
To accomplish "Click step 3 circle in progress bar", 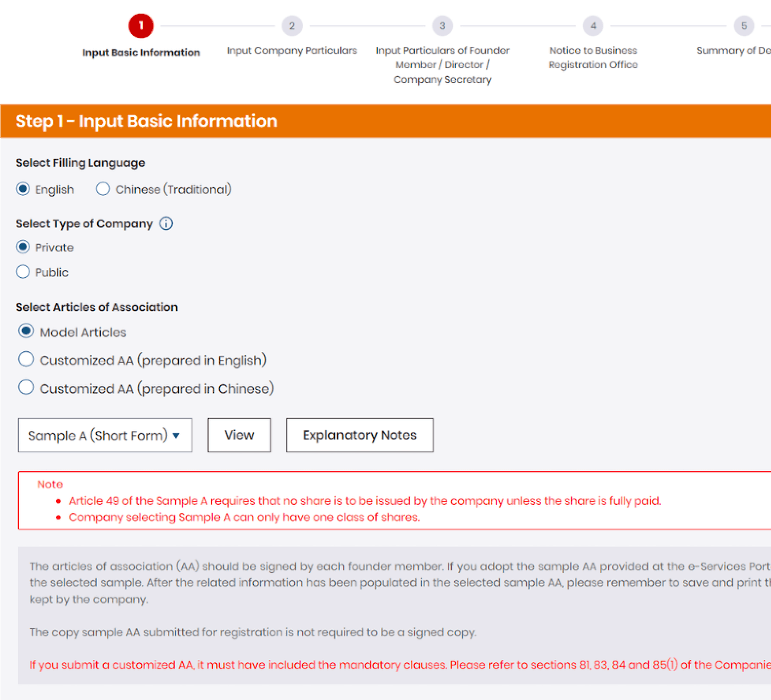I will point(443,26).
